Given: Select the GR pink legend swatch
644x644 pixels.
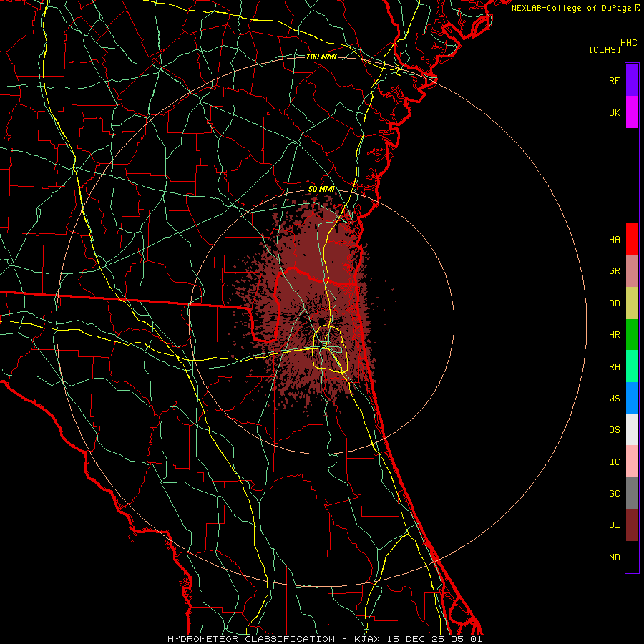Looking at the screenshot, I should pyautogui.click(x=632, y=271).
